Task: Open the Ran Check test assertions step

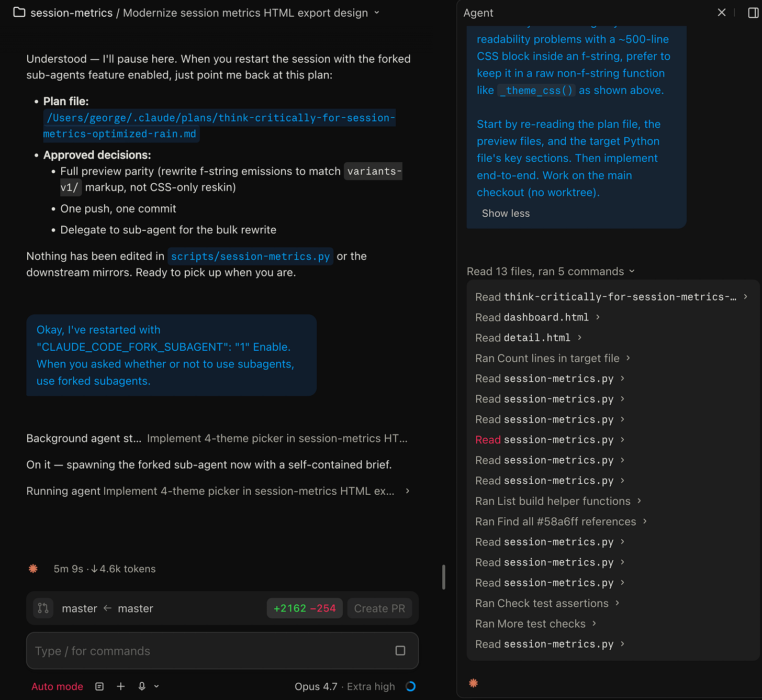Action: coord(547,603)
